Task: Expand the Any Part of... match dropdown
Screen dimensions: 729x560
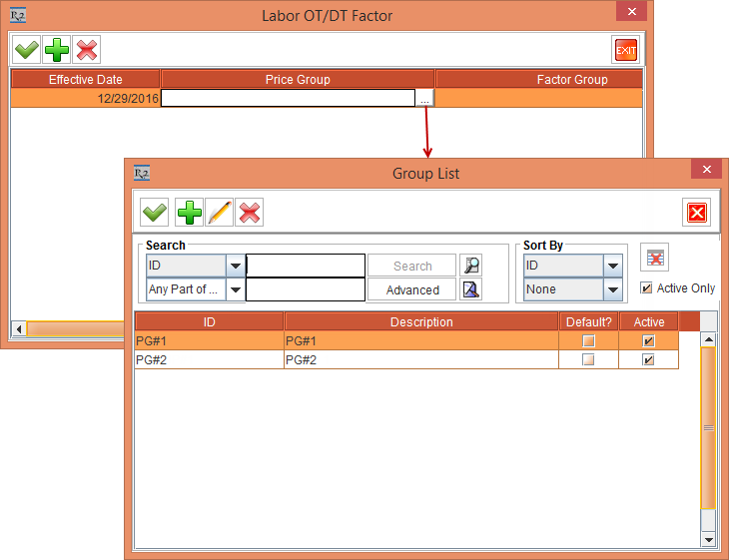Action: (235, 289)
